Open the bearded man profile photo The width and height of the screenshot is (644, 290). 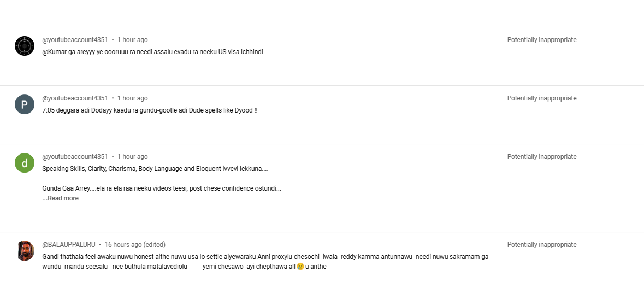point(25,251)
